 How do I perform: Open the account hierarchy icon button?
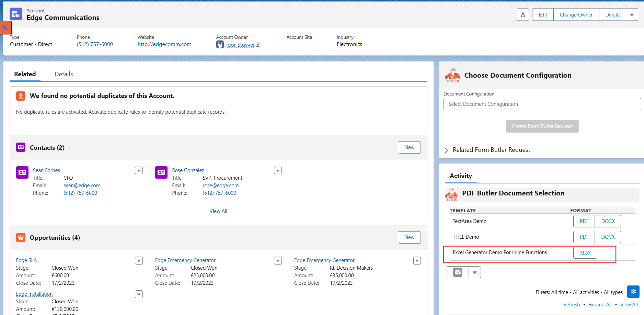pyautogui.click(x=522, y=15)
